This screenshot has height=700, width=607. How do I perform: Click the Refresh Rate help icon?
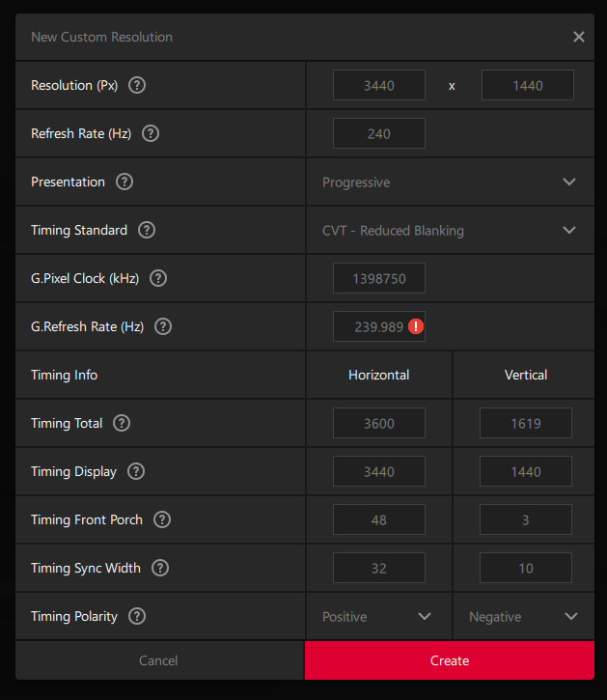point(151,133)
